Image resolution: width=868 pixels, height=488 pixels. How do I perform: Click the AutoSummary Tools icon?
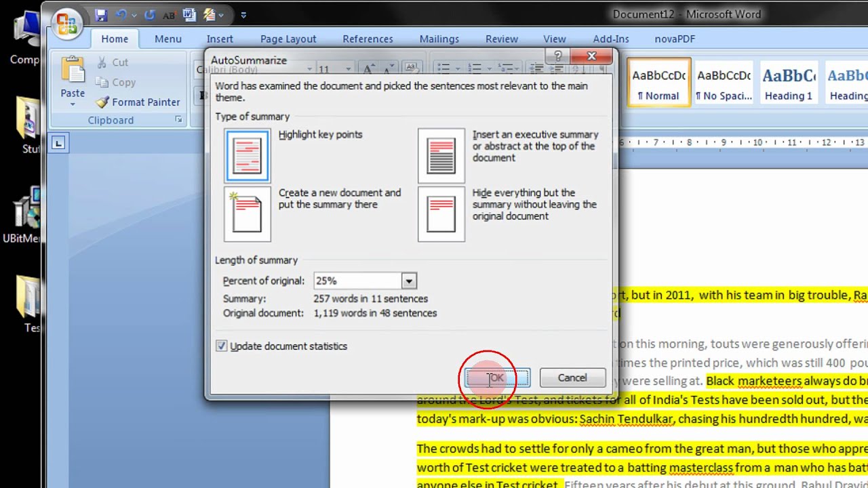point(209,14)
